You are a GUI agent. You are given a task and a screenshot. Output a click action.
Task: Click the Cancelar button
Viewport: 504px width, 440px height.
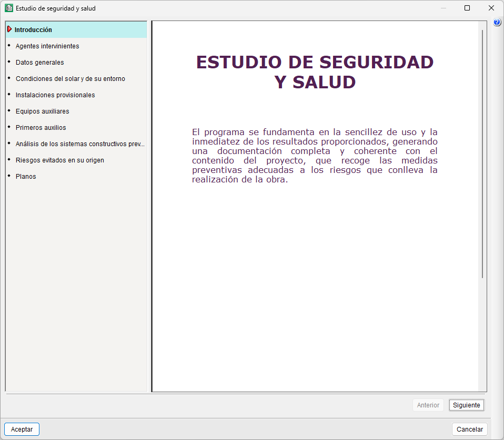click(x=470, y=429)
